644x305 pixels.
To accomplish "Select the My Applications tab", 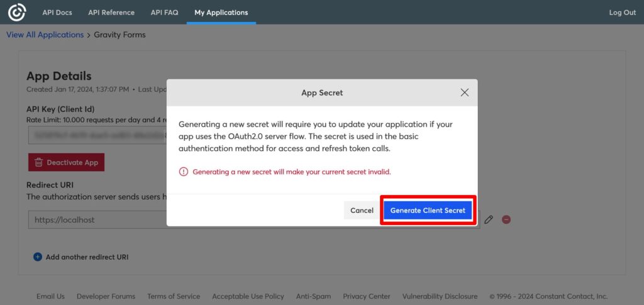I will tap(221, 13).
